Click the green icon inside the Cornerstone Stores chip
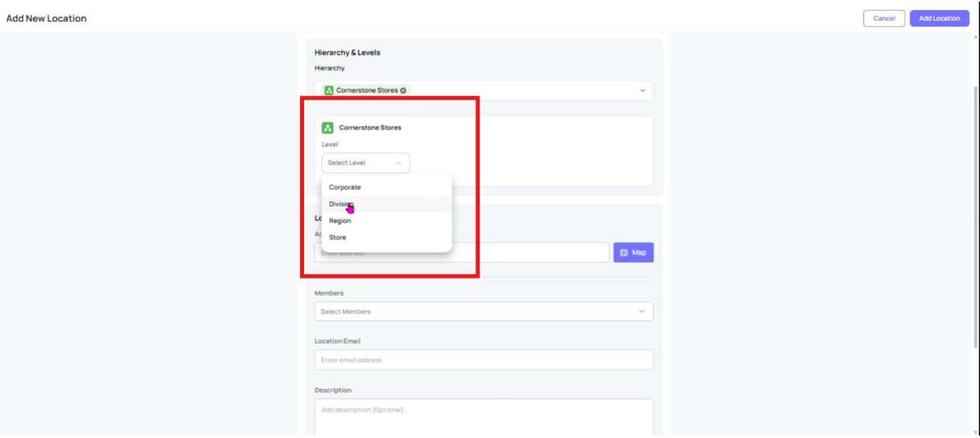Viewport: 980px width, 438px height. [x=329, y=90]
